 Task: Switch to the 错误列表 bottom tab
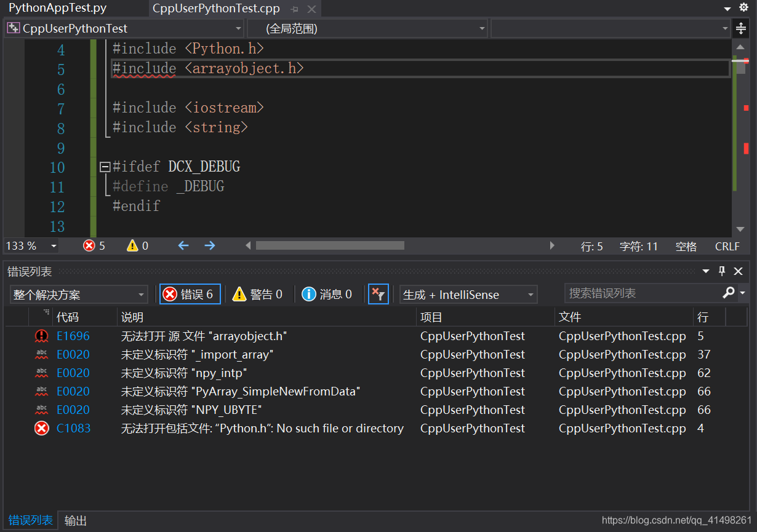pos(30,520)
